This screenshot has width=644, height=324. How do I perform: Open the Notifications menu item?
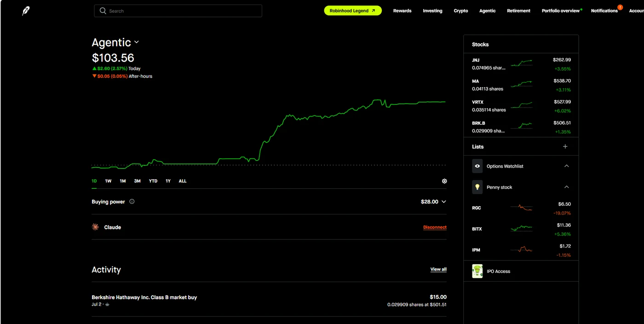(x=604, y=11)
